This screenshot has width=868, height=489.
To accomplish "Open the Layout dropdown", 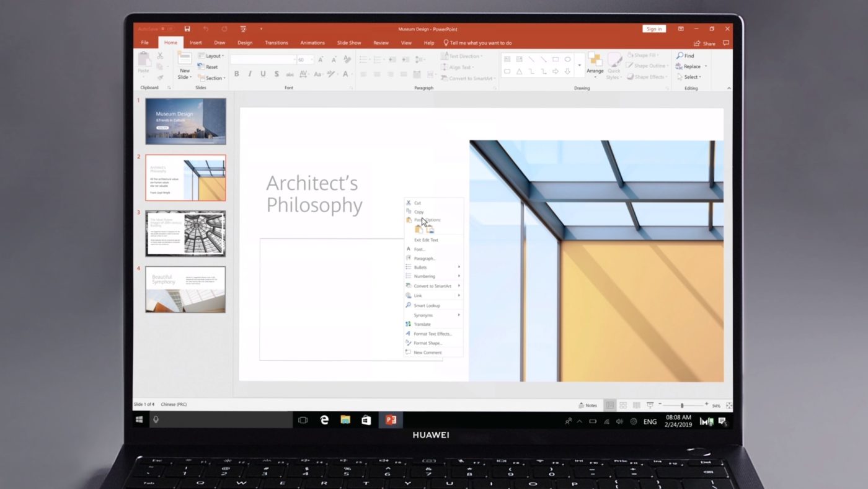I will [x=210, y=56].
